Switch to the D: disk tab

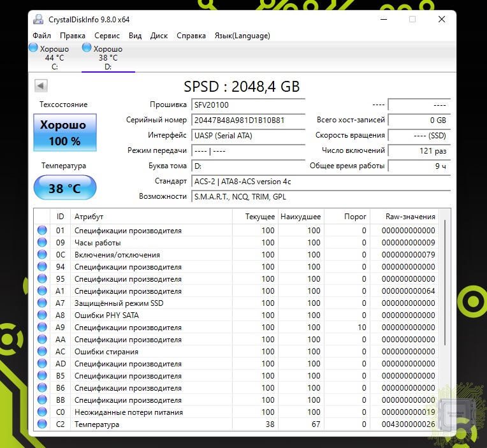[x=108, y=58]
